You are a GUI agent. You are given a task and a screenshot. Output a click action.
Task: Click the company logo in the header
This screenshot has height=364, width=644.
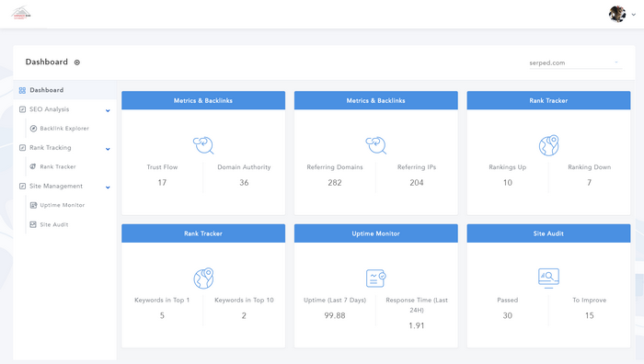tap(21, 13)
